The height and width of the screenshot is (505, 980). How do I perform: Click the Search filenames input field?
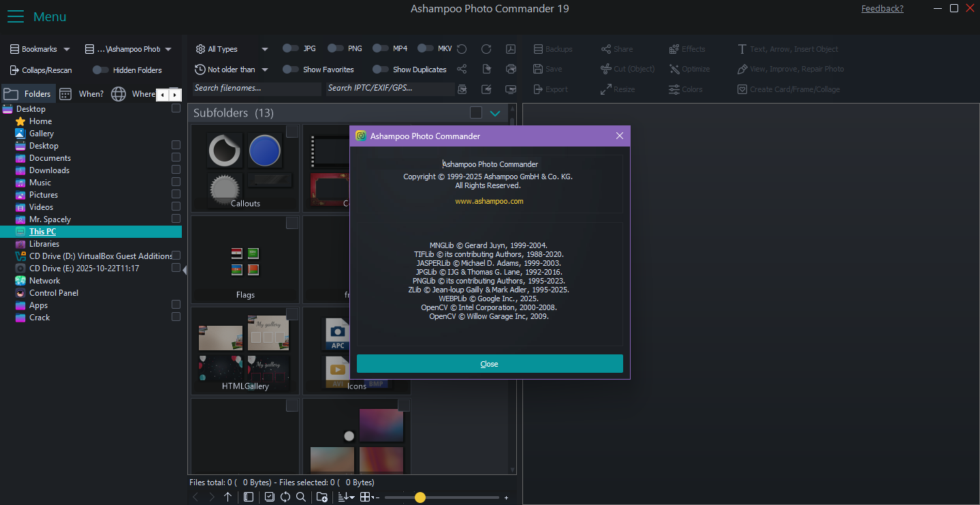tap(256, 89)
